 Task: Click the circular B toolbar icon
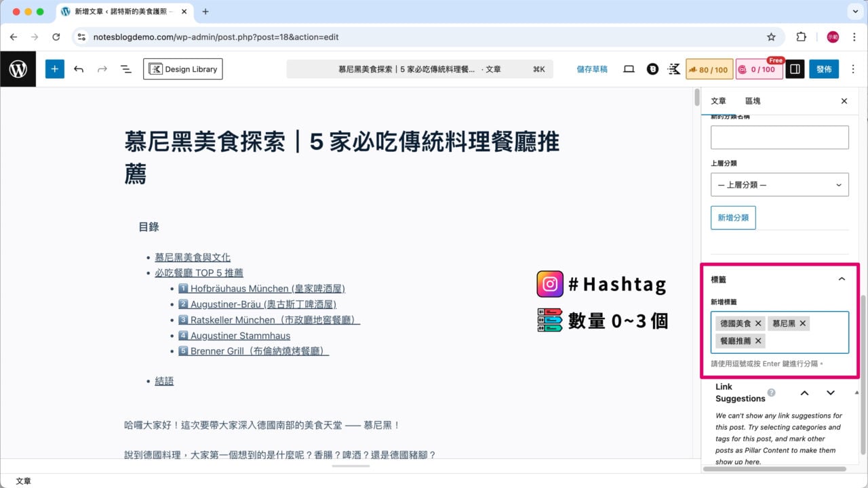tap(652, 68)
